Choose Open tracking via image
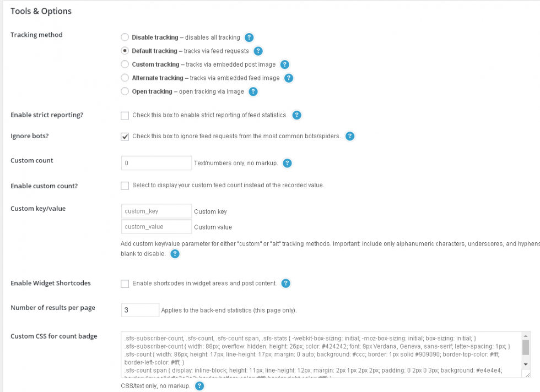 click(125, 91)
